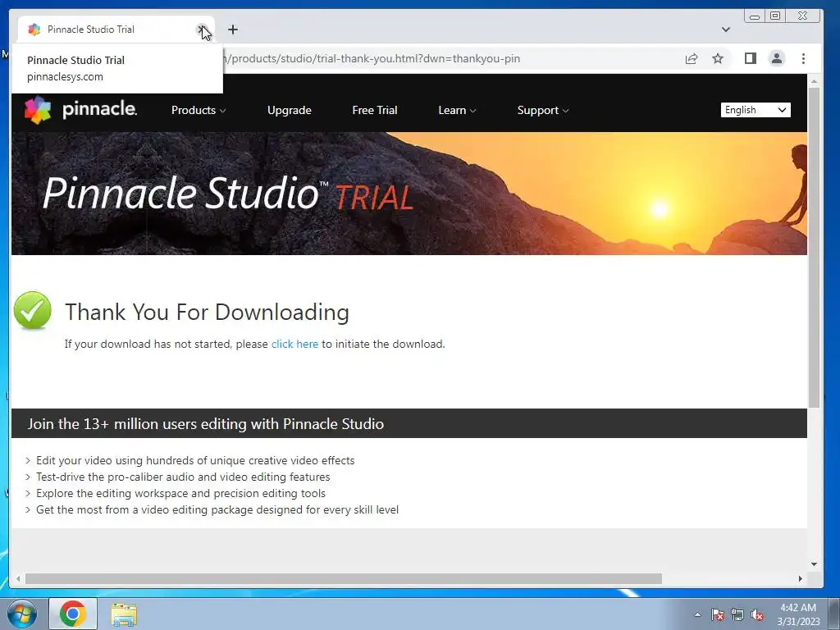This screenshot has height=630, width=840.
Task: Click the taskbar clock showing 4:42 AM
Action: point(798,614)
